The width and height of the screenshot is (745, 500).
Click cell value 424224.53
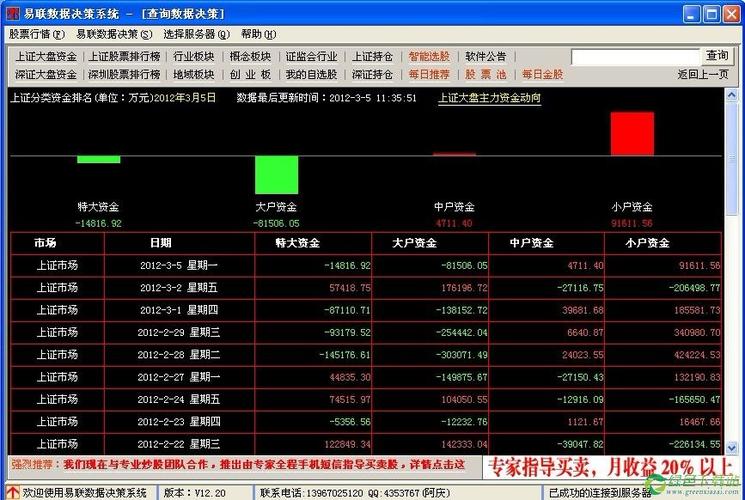tap(697, 355)
